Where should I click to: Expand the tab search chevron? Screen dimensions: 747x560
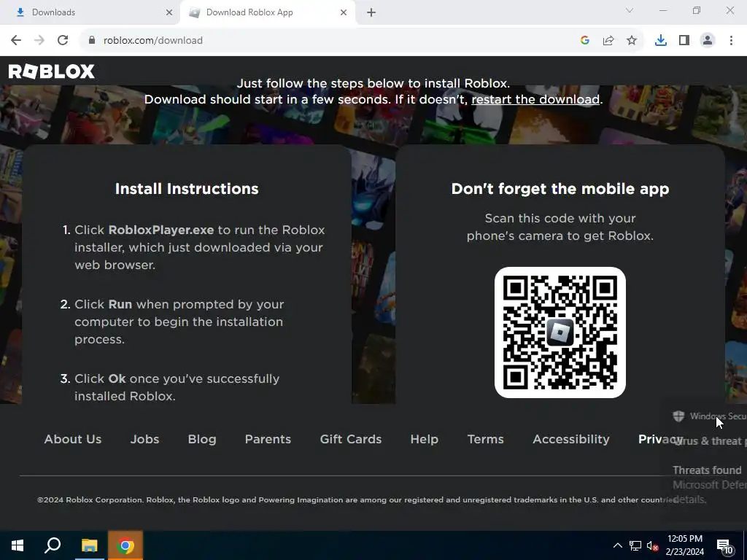[x=630, y=10]
